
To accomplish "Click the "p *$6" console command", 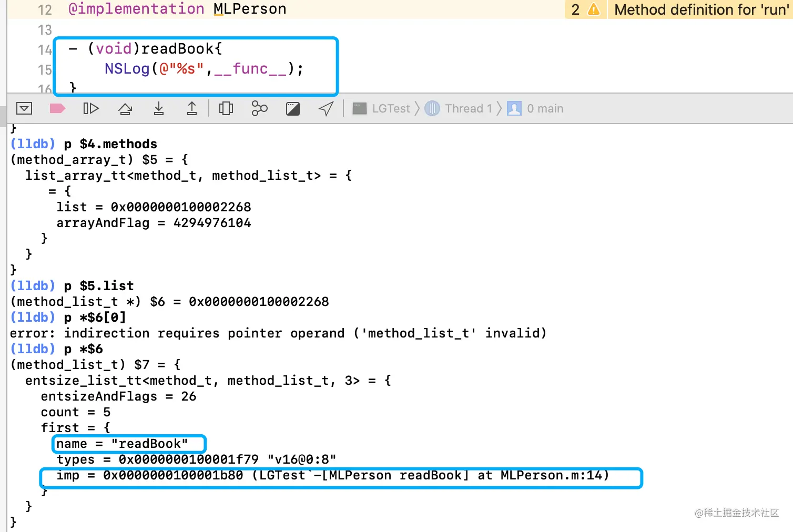I will coord(83,349).
